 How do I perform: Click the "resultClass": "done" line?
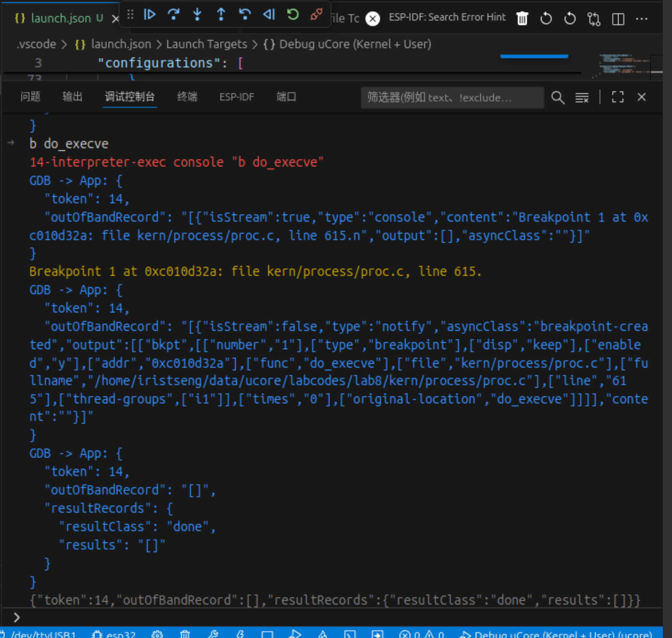pyautogui.click(x=137, y=527)
